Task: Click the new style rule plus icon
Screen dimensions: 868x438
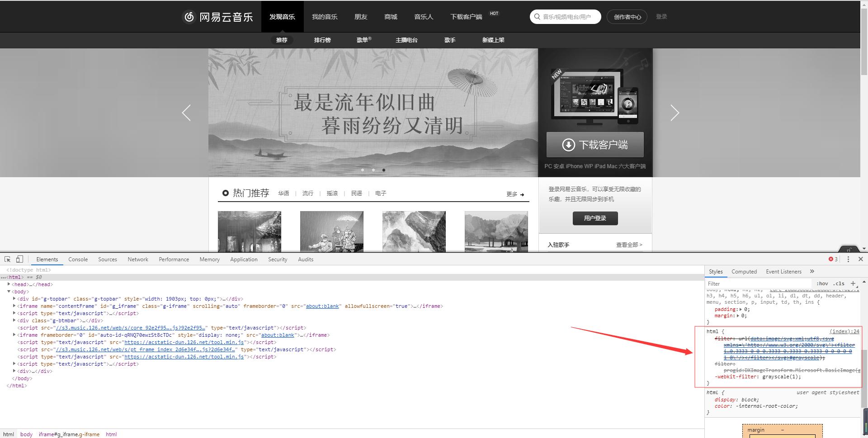Action: tap(854, 283)
